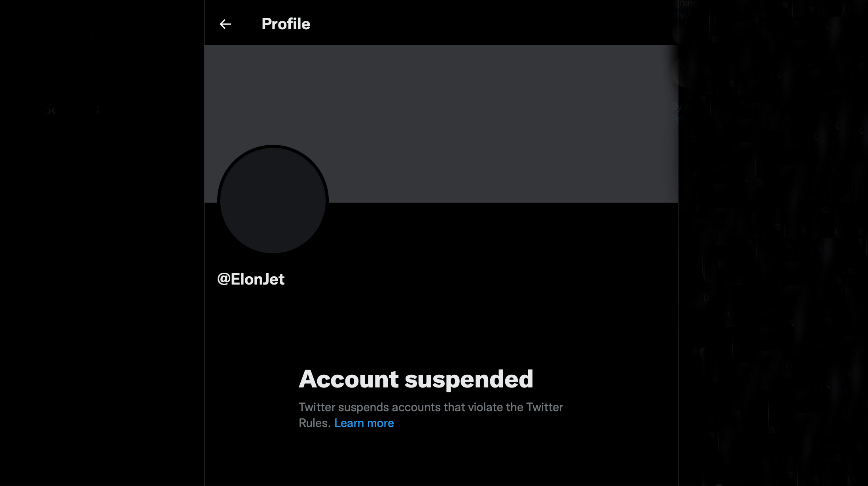Click the blank circular profile avatar
The image size is (868, 486).
(x=273, y=200)
